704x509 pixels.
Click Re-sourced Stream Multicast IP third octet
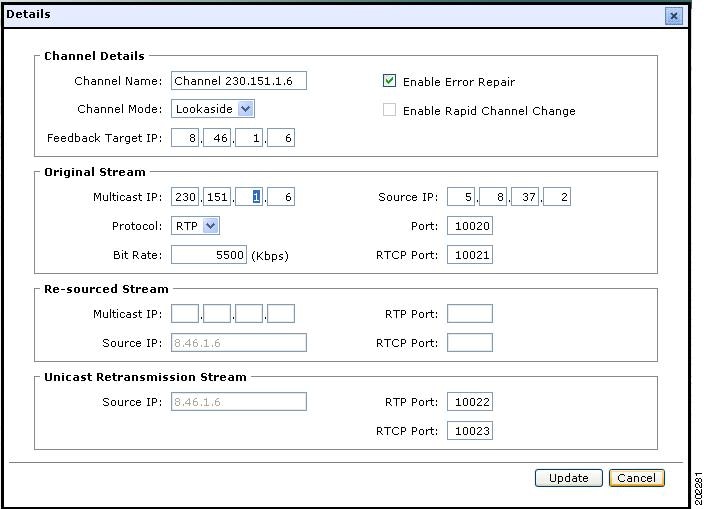click(x=249, y=314)
